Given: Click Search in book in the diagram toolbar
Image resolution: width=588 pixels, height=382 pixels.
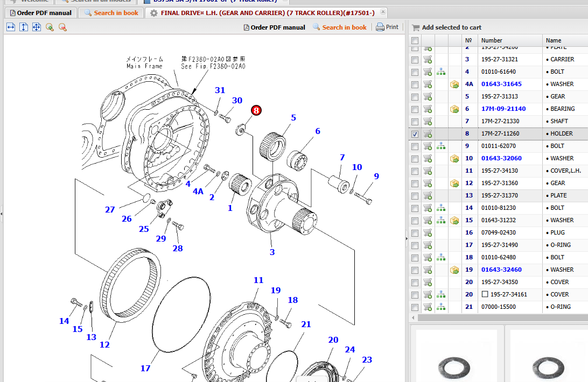Looking at the screenshot, I should point(340,27).
